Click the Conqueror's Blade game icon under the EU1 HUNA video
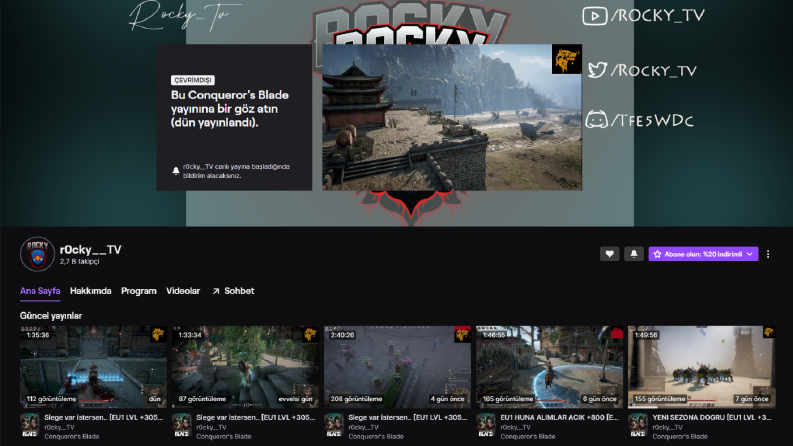 pos(486,425)
